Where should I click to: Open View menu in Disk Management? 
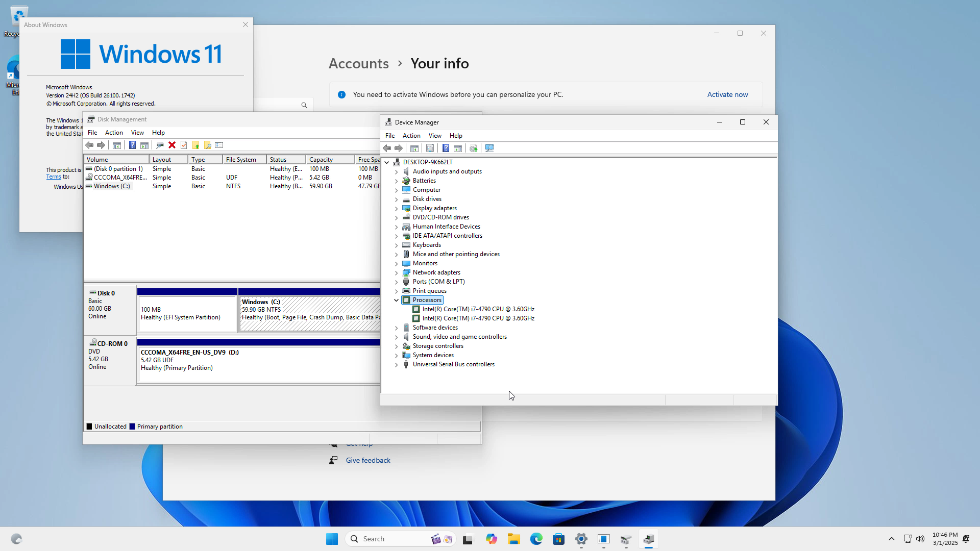[x=137, y=133]
